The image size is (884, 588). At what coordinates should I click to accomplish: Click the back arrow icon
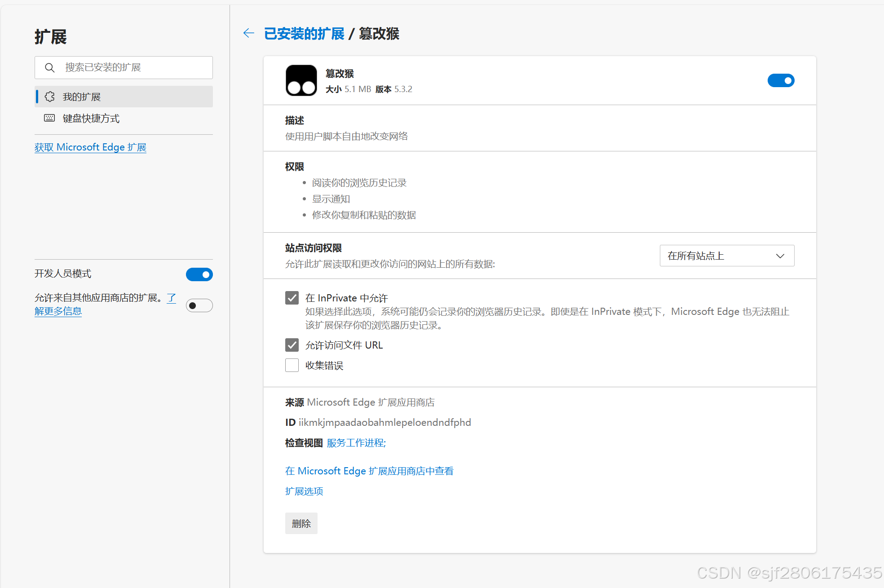coord(248,33)
